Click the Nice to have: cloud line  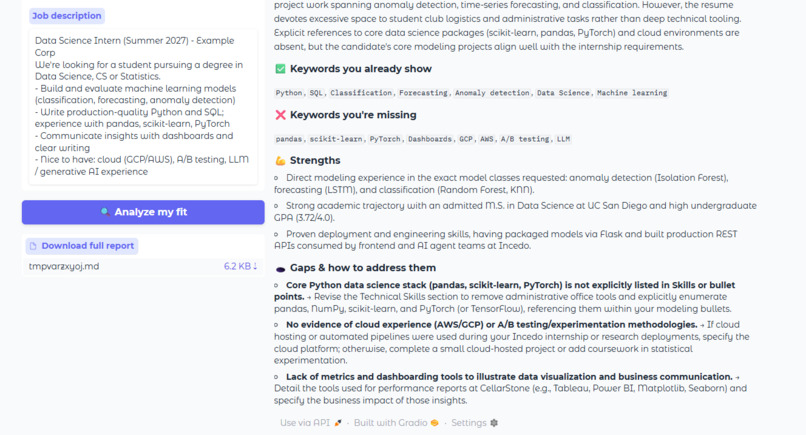pyautogui.click(x=142, y=166)
